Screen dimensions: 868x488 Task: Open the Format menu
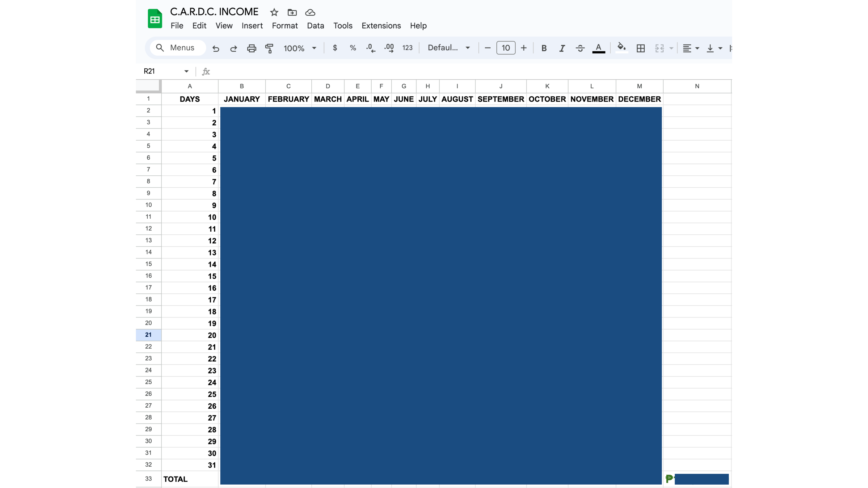285,26
